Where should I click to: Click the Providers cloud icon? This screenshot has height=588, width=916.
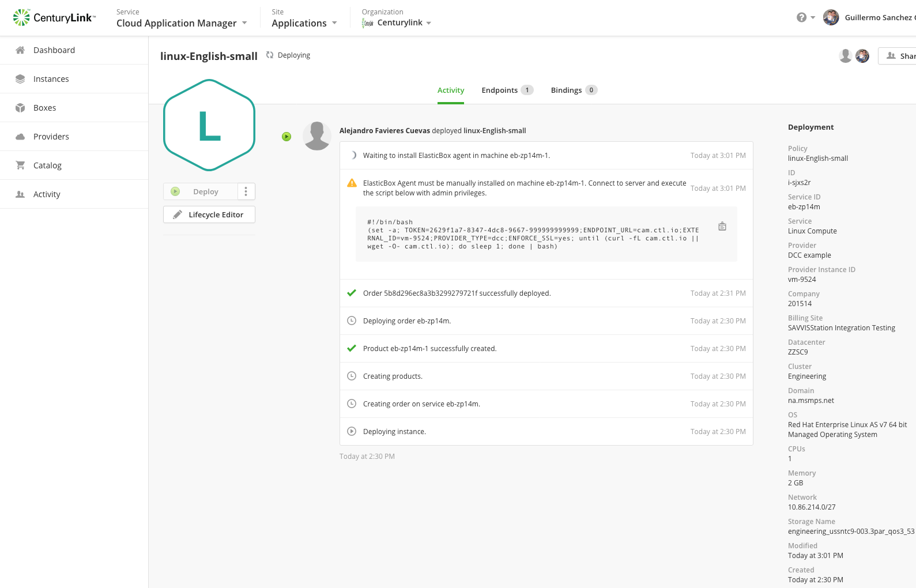point(20,137)
